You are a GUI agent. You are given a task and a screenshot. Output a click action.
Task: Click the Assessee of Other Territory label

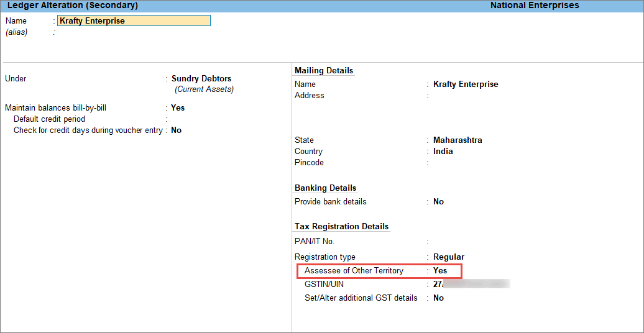pos(354,271)
